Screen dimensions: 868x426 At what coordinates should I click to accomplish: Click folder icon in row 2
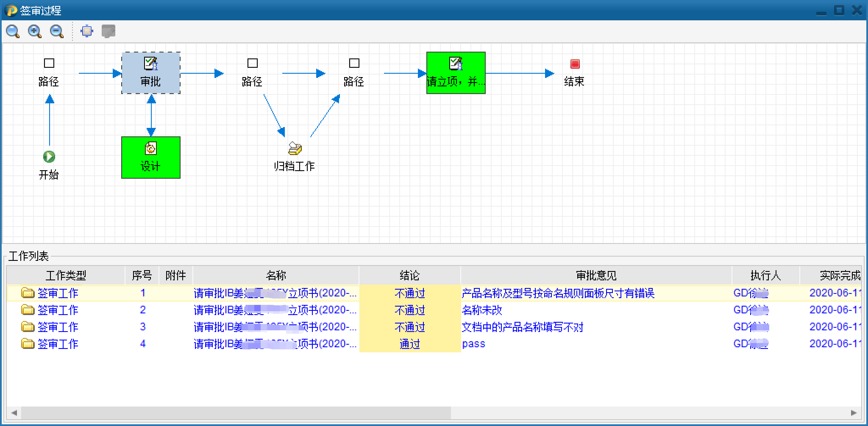pyautogui.click(x=28, y=310)
